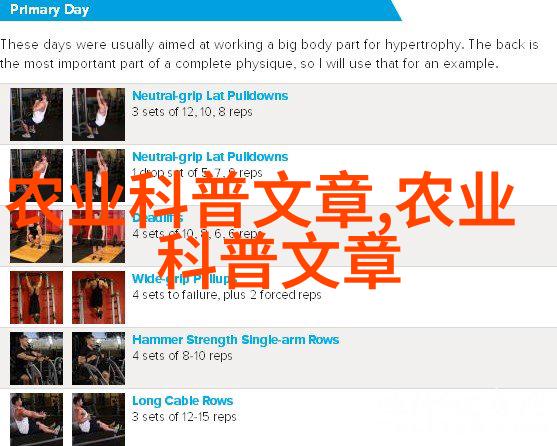The image size is (557, 446).
Task: Open second Long Cable Rows thumbnail
Action: pyautogui.click(x=98, y=419)
